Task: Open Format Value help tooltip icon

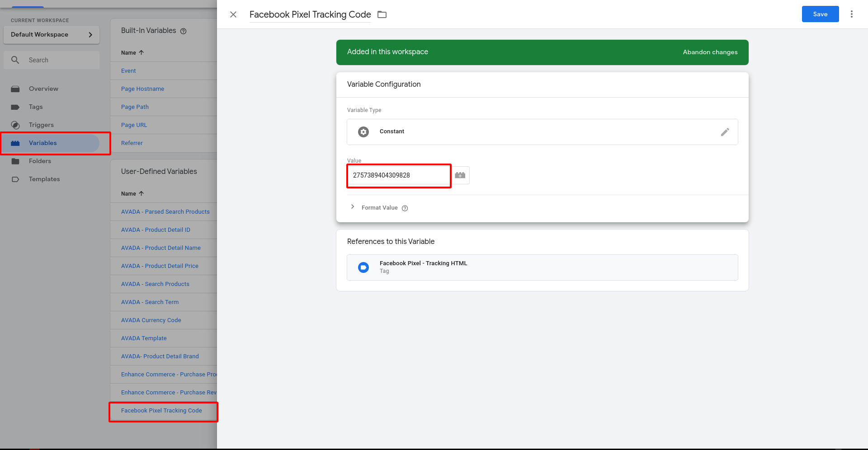Action: pyautogui.click(x=405, y=208)
